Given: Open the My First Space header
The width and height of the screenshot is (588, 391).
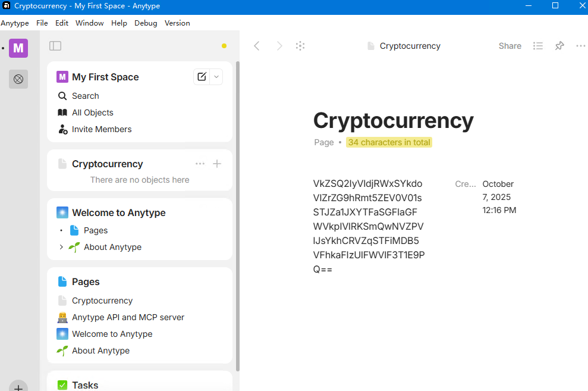Looking at the screenshot, I should (105, 77).
